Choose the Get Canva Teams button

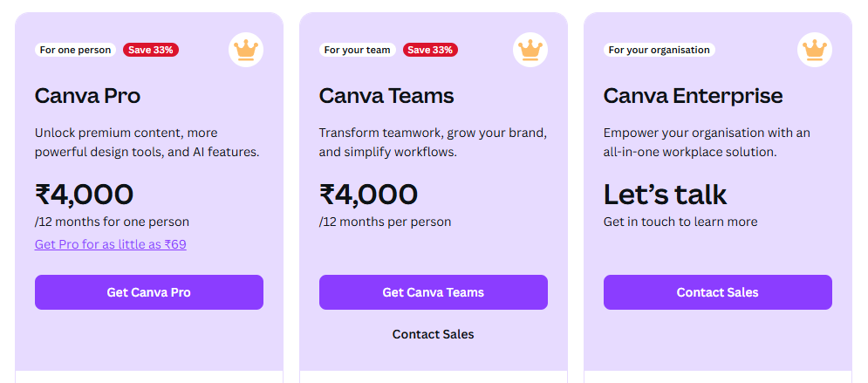point(434,292)
